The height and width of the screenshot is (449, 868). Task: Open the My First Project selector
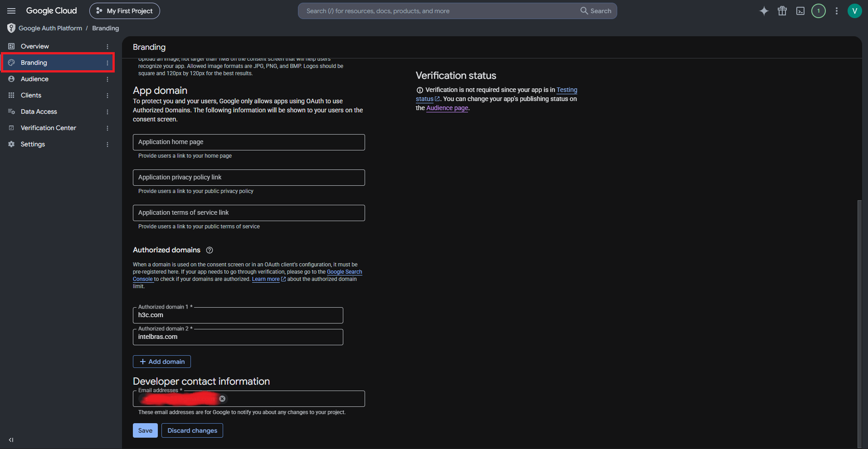click(125, 11)
